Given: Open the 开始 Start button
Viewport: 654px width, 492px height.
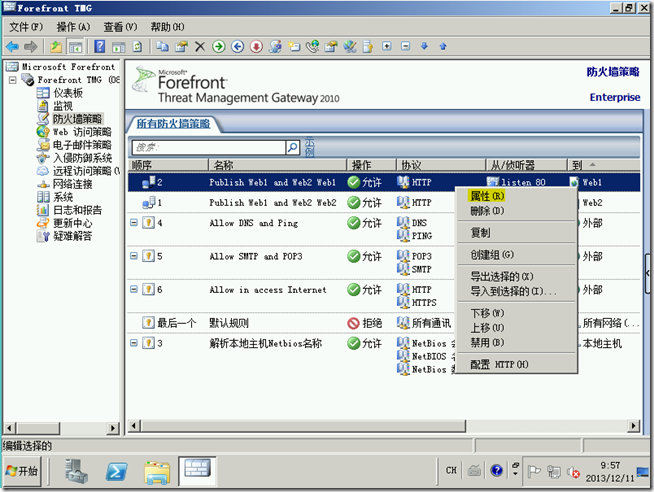Looking at the screenshot, I should tap(23, 471).
